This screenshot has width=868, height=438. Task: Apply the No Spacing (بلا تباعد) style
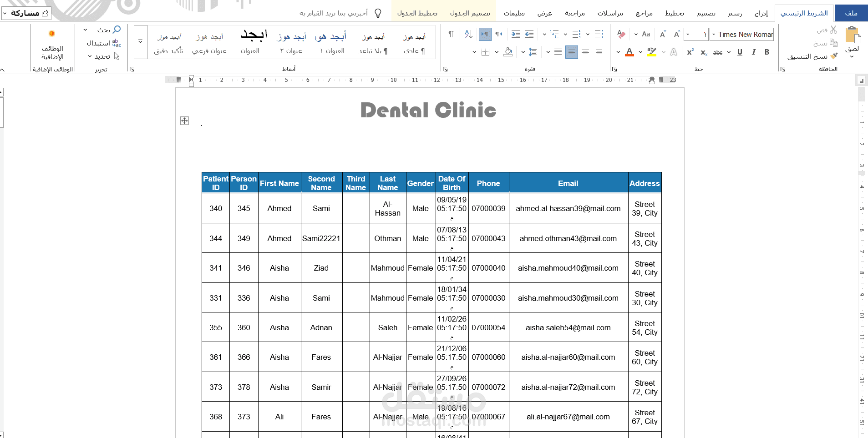click(373, 42)
